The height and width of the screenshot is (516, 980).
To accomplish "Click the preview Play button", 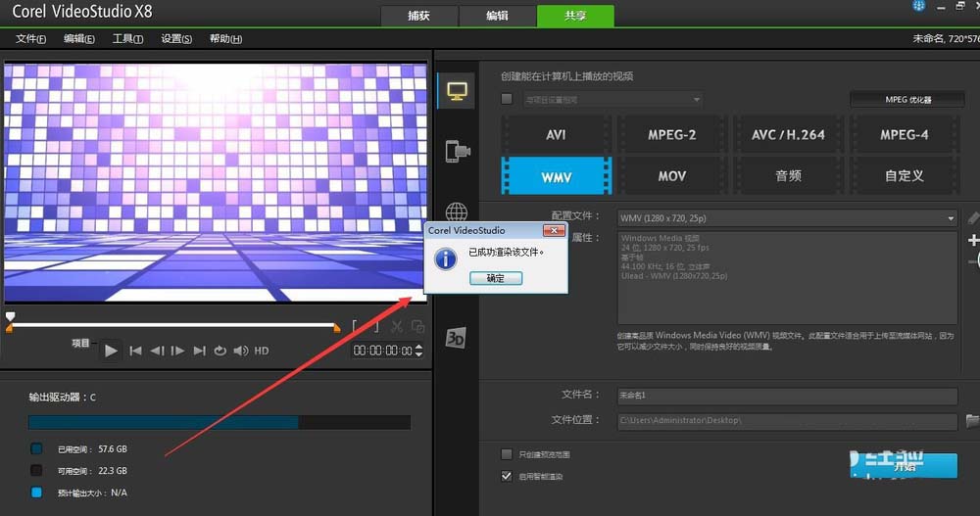I will click(111, 351).
